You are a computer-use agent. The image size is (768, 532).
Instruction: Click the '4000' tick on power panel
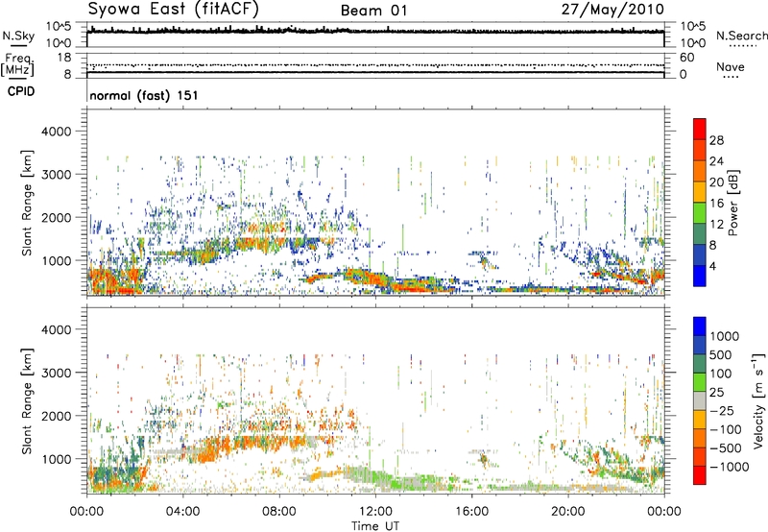pos(57,132)
